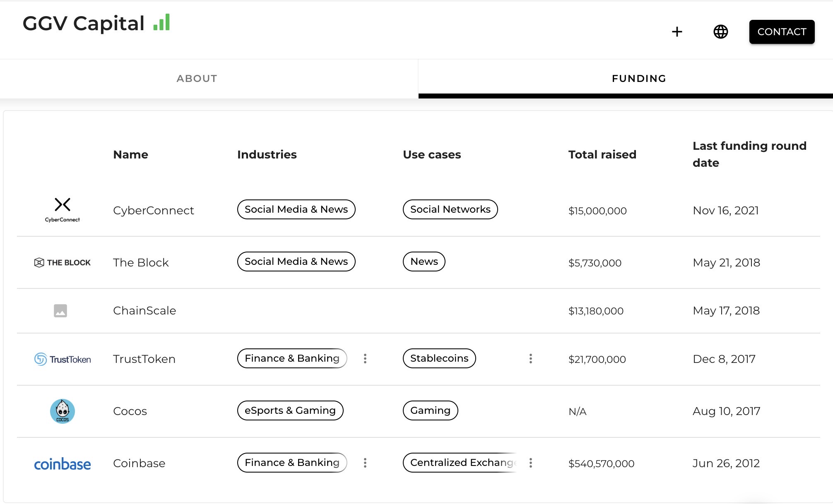Click the Social Networks use case tag
The width and height of the screenshot is (833, 504).
[x=450, y=209]
